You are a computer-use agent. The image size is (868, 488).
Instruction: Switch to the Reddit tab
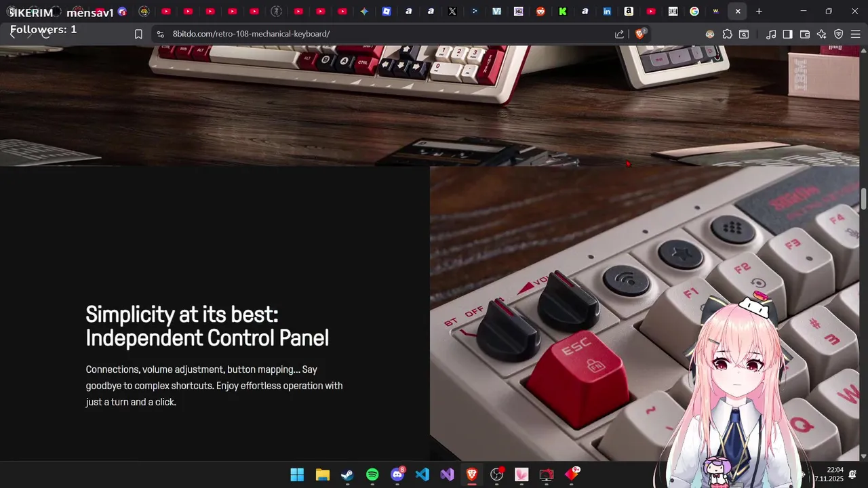pos(540,12)
